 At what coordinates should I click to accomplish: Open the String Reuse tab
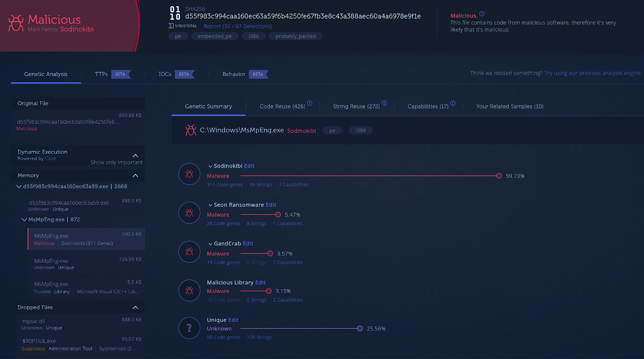coord(356,106)
